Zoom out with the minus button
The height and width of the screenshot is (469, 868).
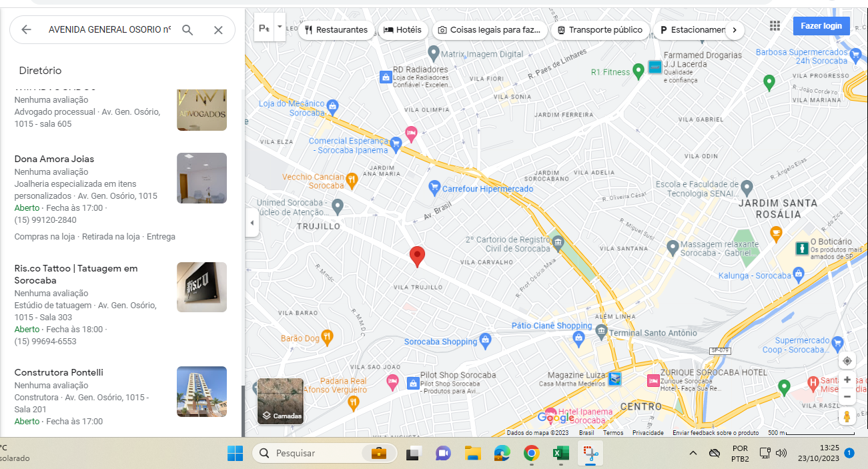[x=847, y=397]
